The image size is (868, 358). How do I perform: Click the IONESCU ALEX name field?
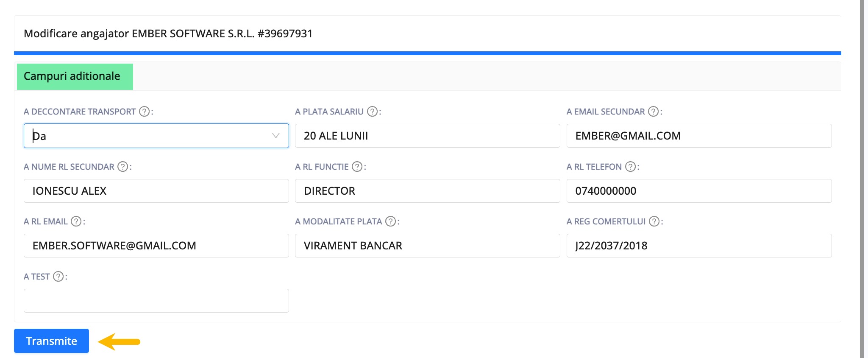coord(156,191)
